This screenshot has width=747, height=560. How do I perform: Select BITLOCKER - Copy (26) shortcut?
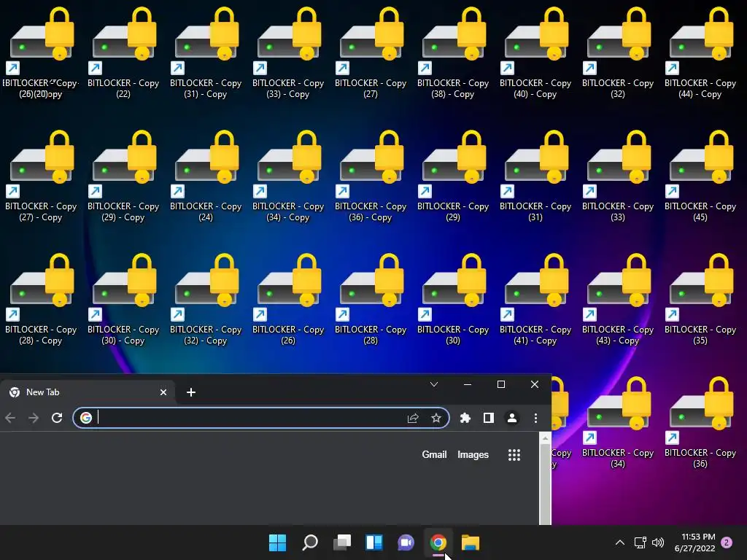(x=288, y=299)
